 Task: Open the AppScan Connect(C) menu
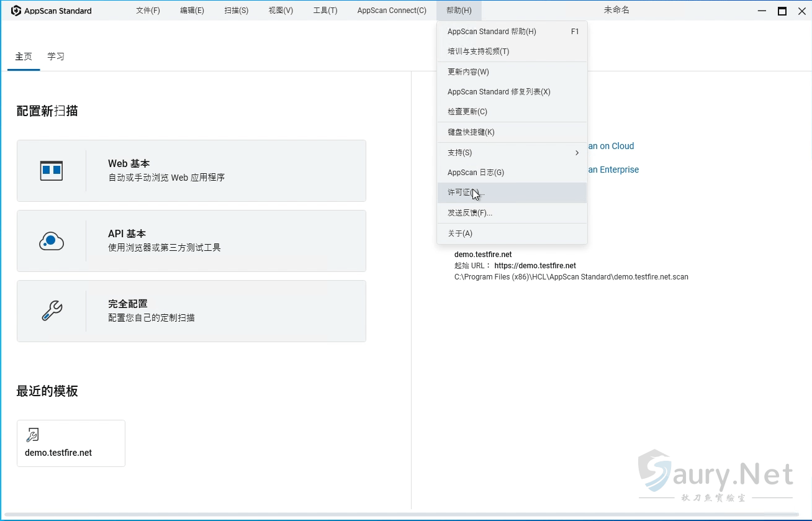[391, 10]
